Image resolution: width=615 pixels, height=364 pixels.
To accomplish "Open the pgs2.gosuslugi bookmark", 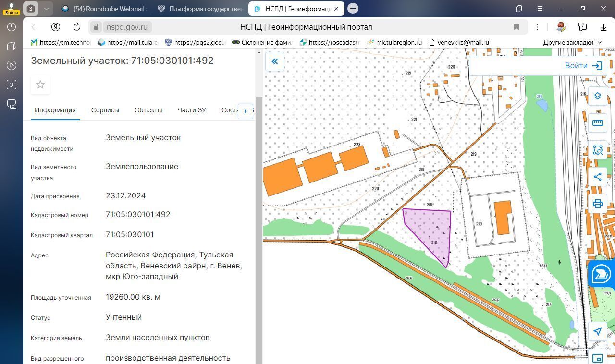I will (x=195, y=42).
